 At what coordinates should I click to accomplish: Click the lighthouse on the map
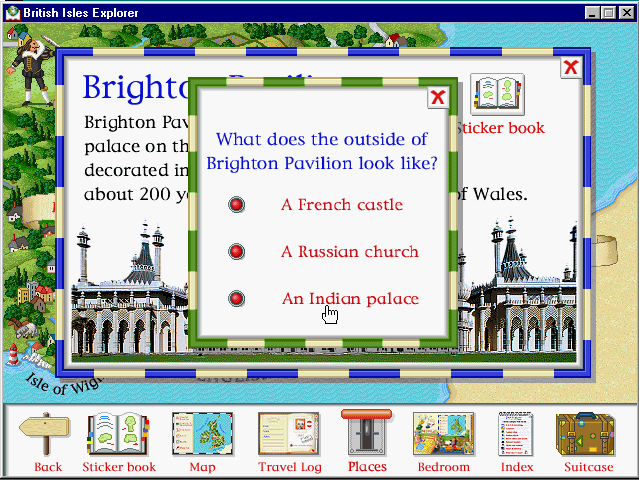click(x=13, y=354)
